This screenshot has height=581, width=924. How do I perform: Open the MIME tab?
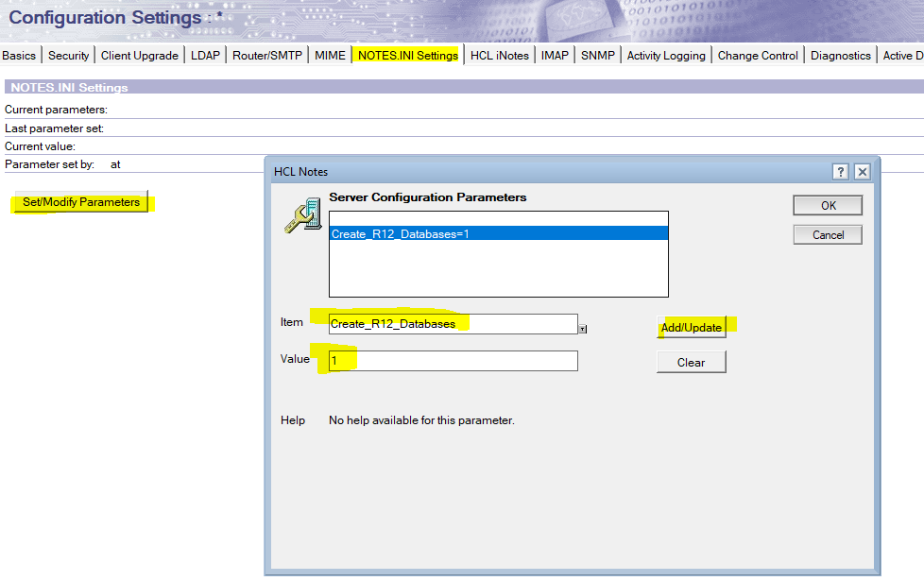tap(330, 56)
